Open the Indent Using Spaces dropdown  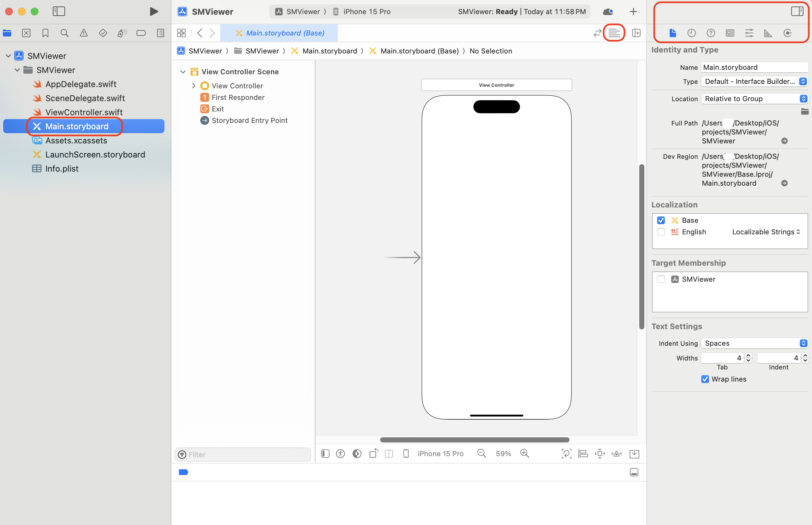[754, 343]
